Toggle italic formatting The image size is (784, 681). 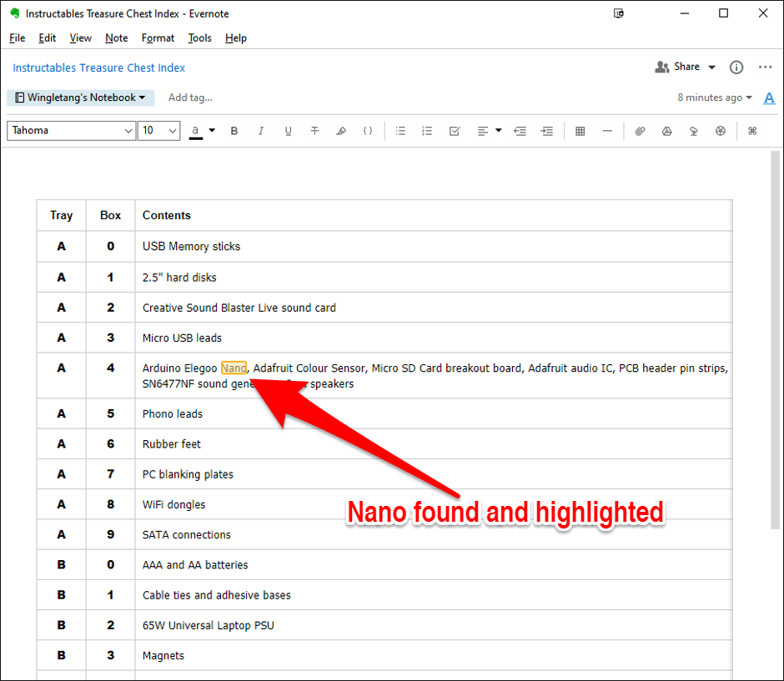click(x=260, y=131)
